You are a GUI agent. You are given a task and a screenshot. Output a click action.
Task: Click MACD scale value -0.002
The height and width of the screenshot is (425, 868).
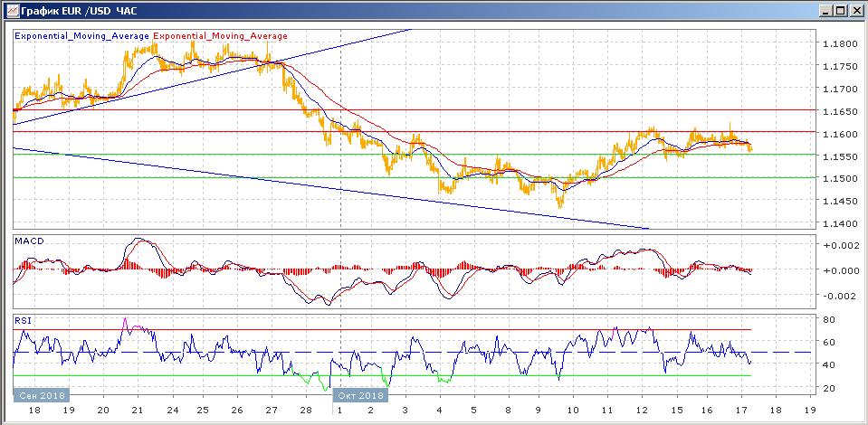(x=841, y=296)
